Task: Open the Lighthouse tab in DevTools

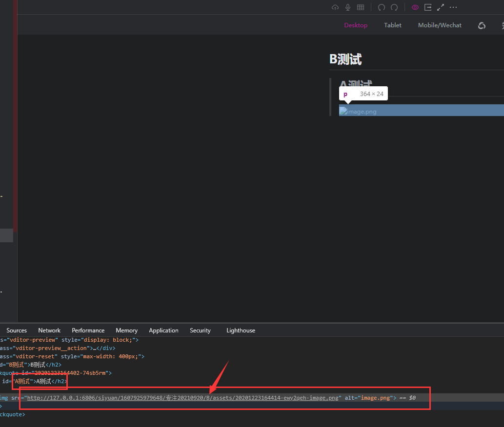Action: (x=241, y=330)
